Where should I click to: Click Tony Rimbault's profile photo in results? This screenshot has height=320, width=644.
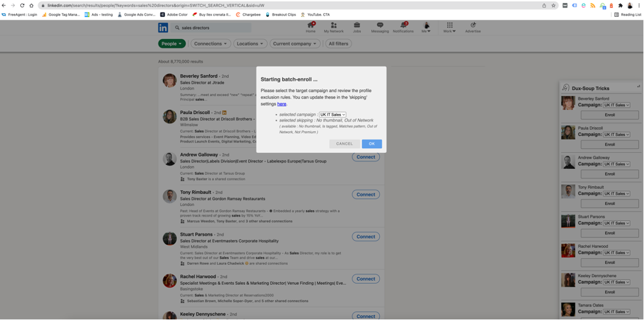[x=170, y=196]
